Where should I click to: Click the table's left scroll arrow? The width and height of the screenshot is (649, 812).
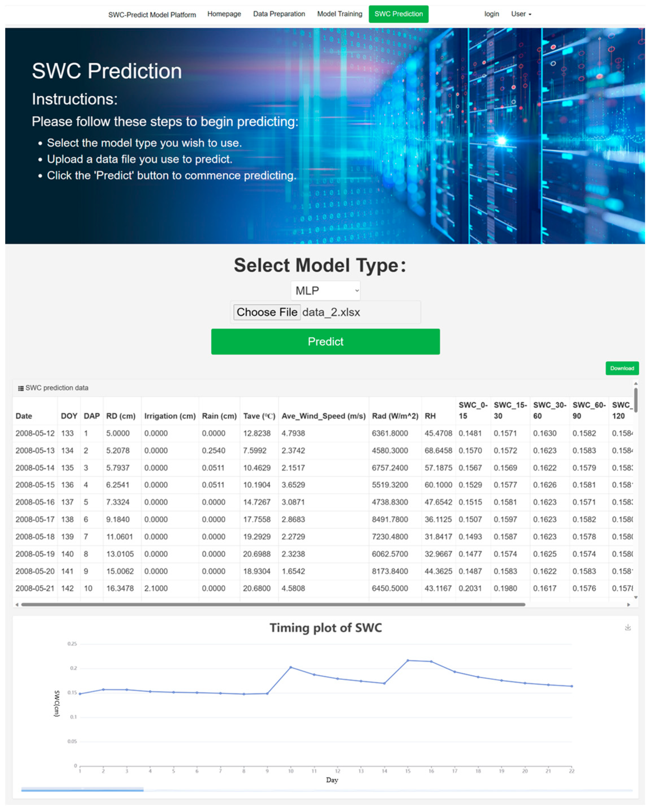point(17,604)
